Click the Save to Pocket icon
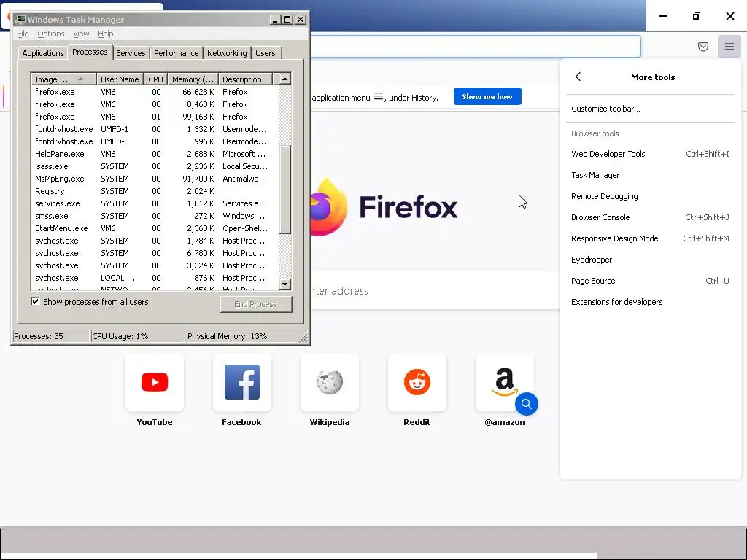 (x=703, y=47)
